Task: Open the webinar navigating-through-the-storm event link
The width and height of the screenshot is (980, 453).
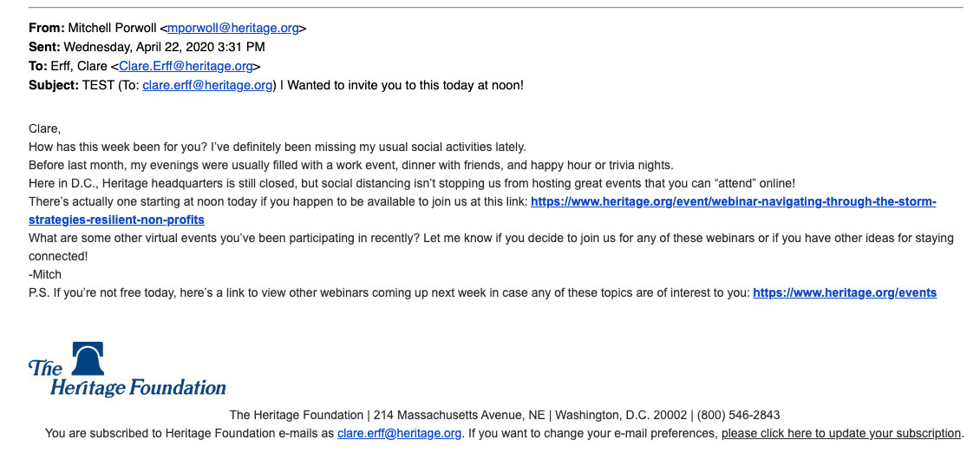Action: [733, 201]
